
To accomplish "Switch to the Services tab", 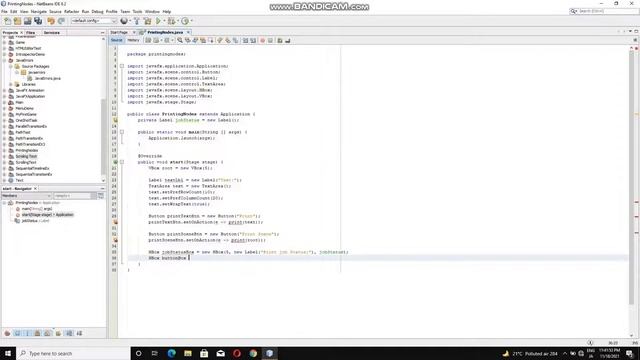I will click(52, 33).
